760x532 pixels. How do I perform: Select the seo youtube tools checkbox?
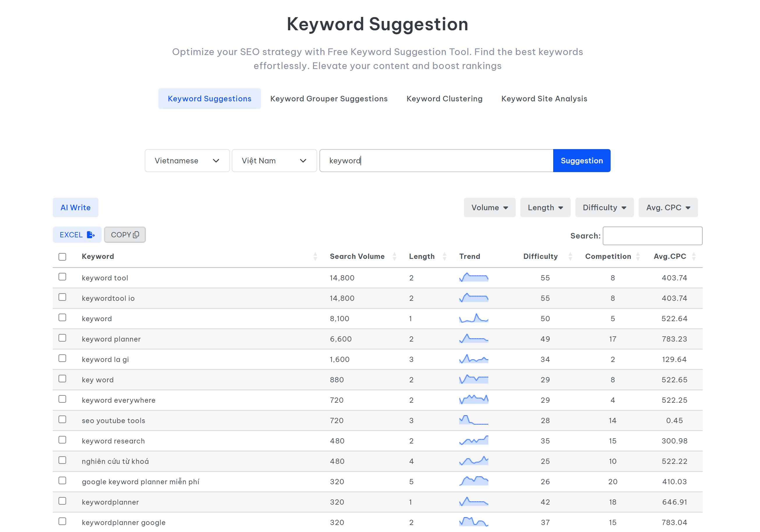coord(62,419)
